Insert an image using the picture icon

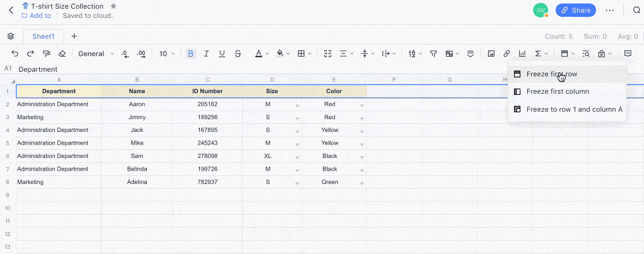[491, 54]
